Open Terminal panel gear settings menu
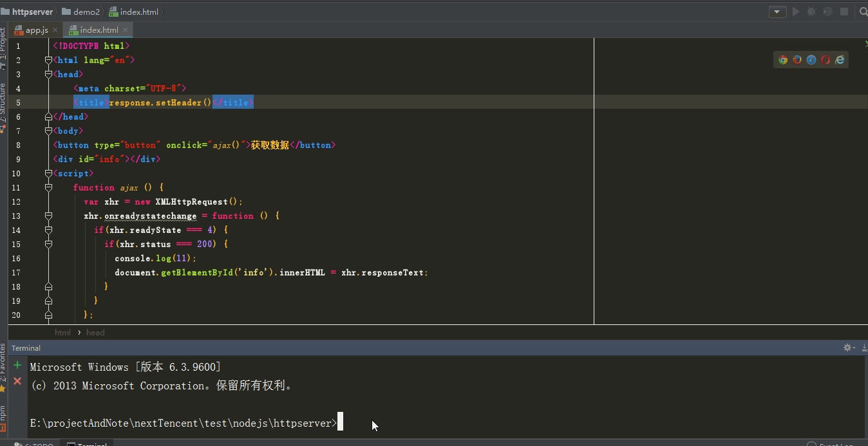The image size is (868, 446). coord(848,348)
